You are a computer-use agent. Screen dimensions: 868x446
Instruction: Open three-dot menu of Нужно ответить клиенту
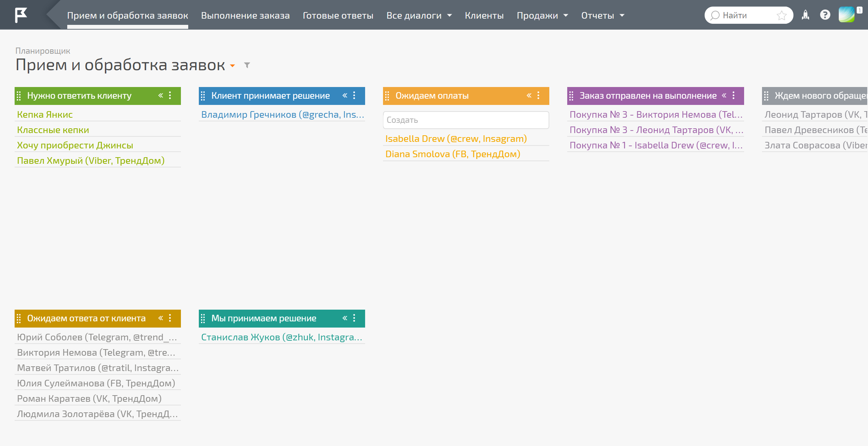pyautogui.click(x=170, y=95)
